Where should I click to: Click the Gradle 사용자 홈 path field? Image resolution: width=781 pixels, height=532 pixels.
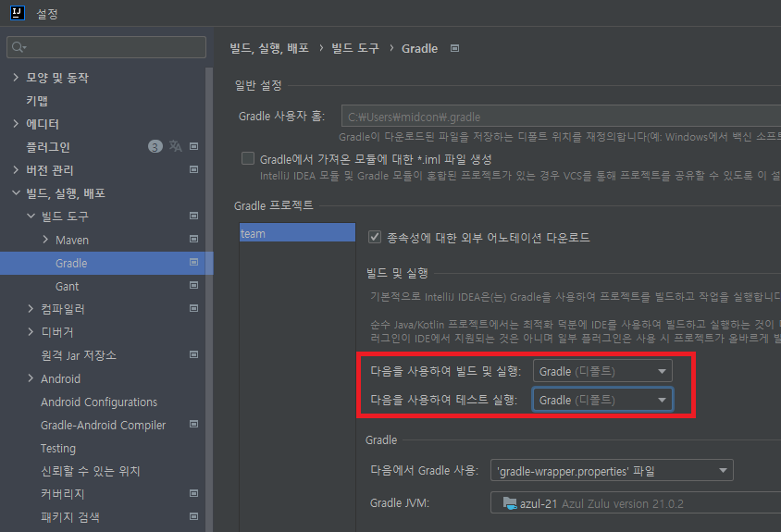click(562, 117)
